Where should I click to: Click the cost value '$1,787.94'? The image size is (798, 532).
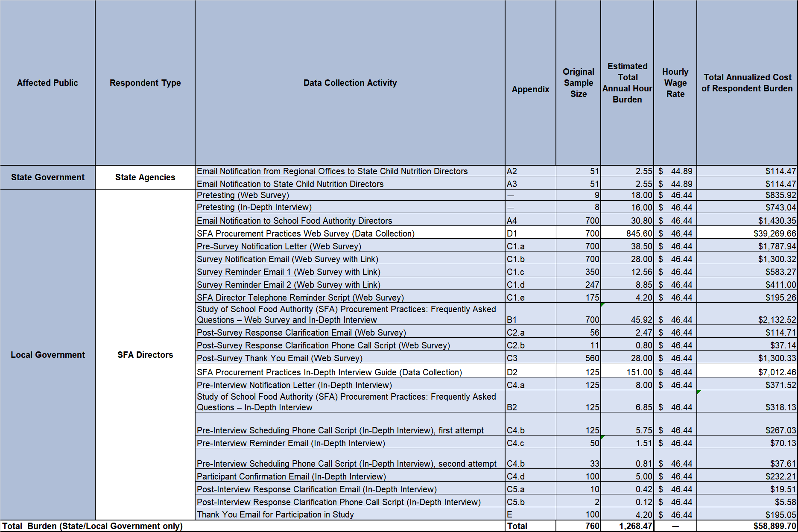click(747, 246)
